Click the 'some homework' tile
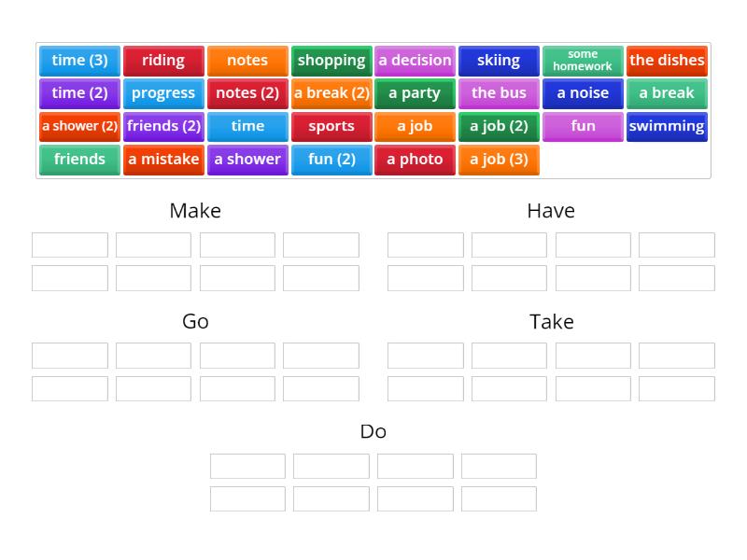 click(x=583, y=60)
